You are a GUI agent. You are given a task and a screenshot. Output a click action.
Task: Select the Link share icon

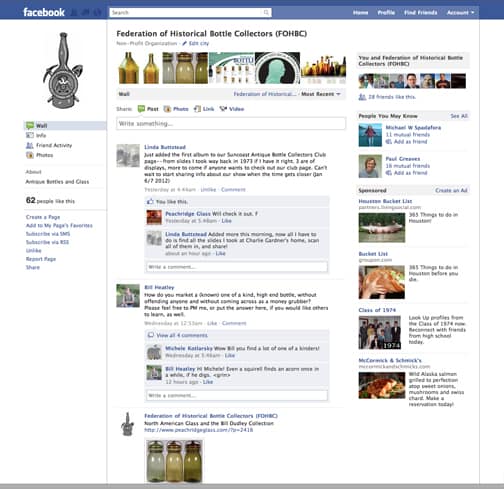pyautogui.click(x=197, y=109)
